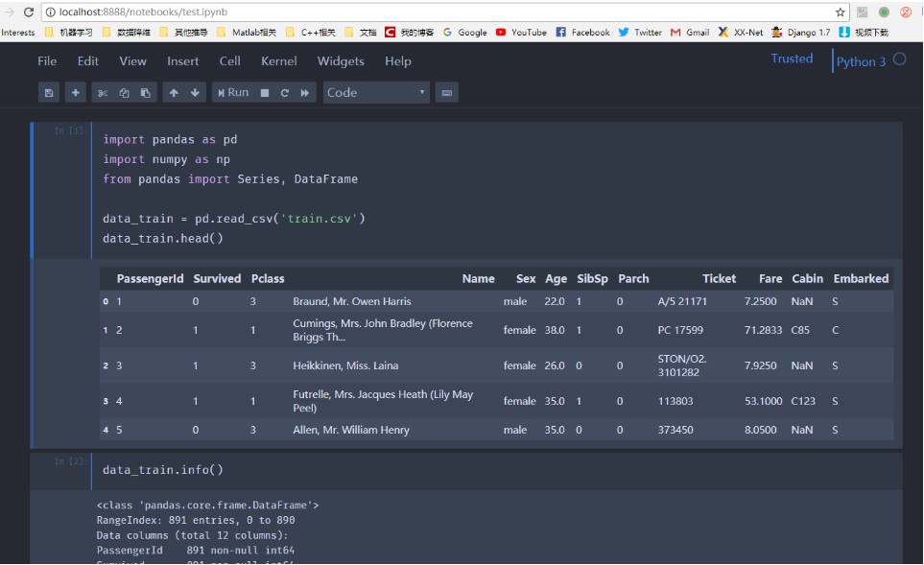Click the fare value 53.1000
924x565 pixels.
pos(763,401)
